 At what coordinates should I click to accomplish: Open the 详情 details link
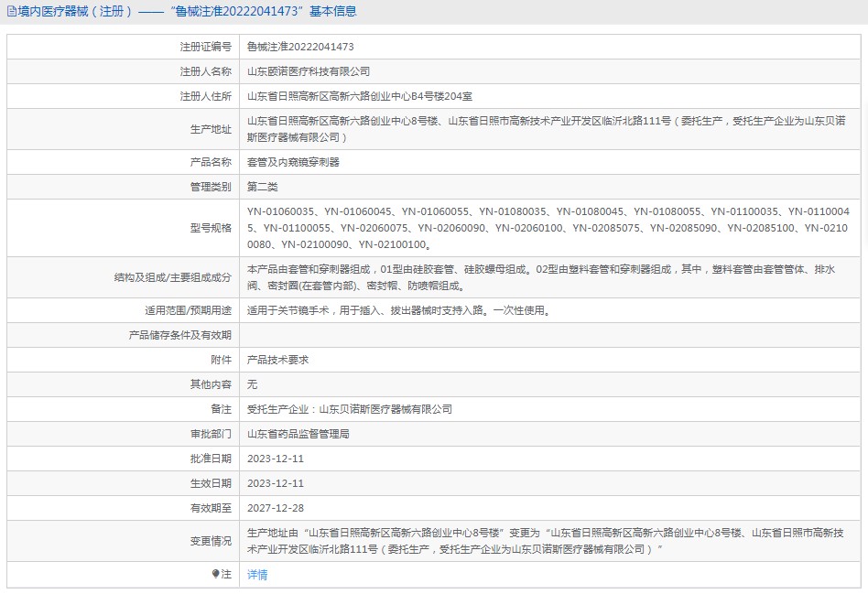coord(257,575)
